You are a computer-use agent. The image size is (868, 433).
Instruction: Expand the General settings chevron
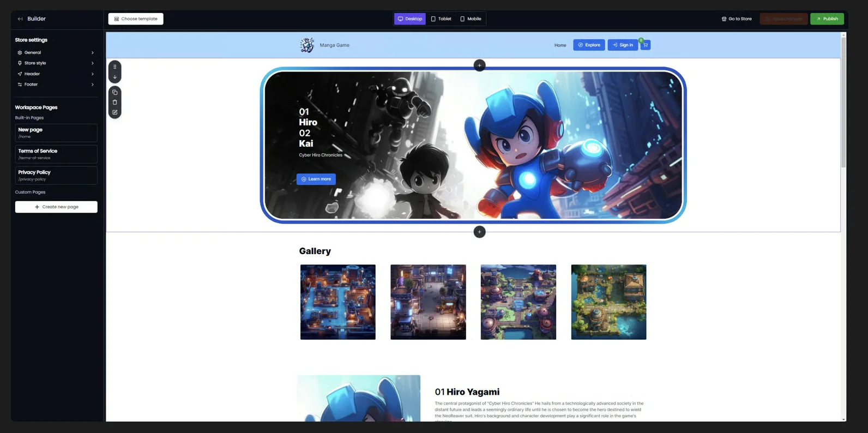coord(93,53)
